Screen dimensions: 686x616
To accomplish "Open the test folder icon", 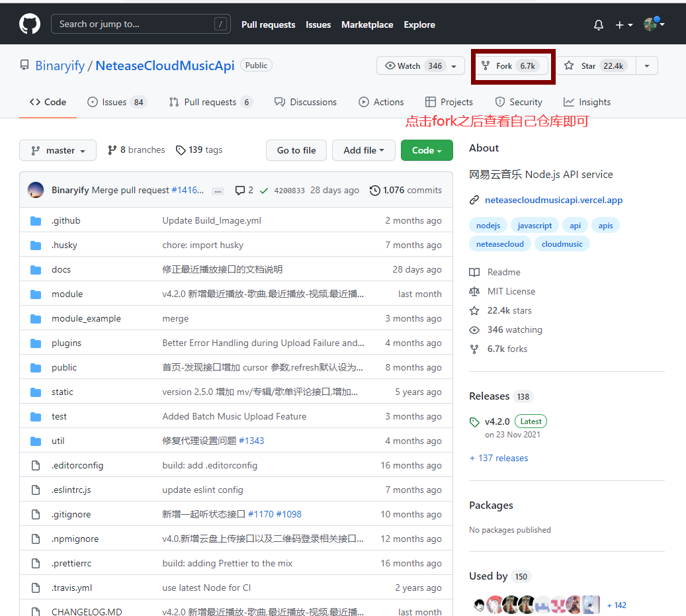I will pos(36,417).
